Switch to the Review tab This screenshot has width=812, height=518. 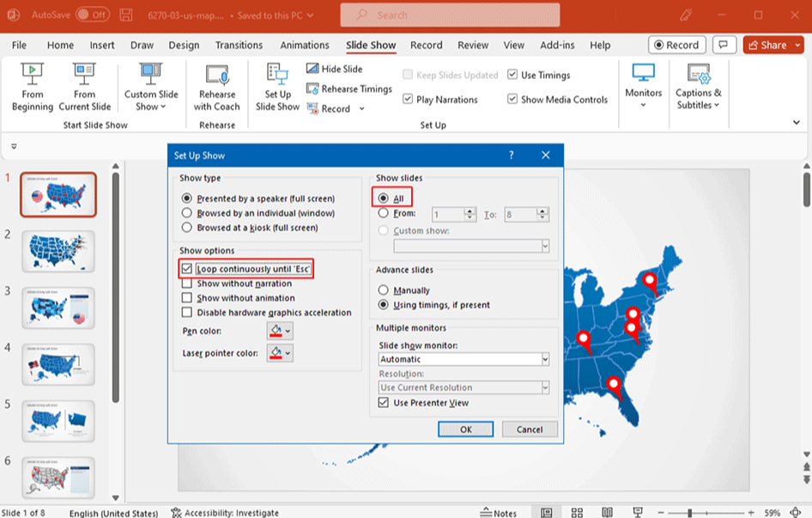coord(473,46)
